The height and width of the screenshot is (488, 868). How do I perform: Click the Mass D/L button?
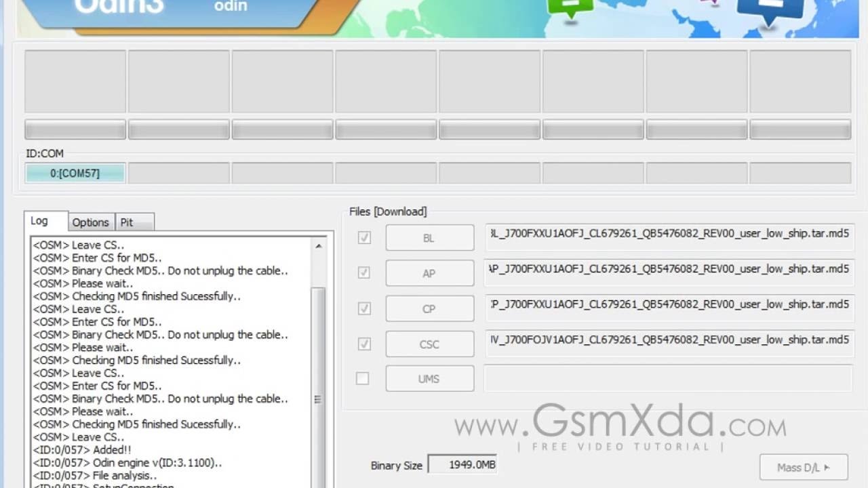pyautogui.click(x=804, y=467)
